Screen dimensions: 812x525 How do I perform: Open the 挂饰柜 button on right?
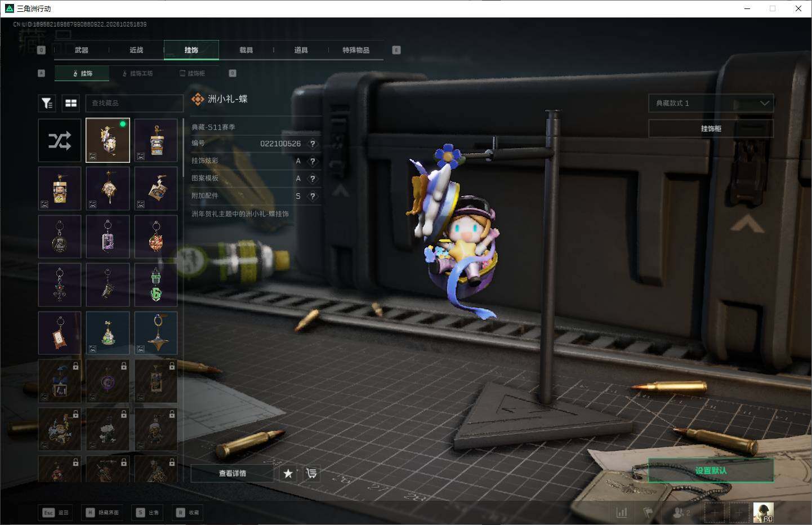click(711, 128)
